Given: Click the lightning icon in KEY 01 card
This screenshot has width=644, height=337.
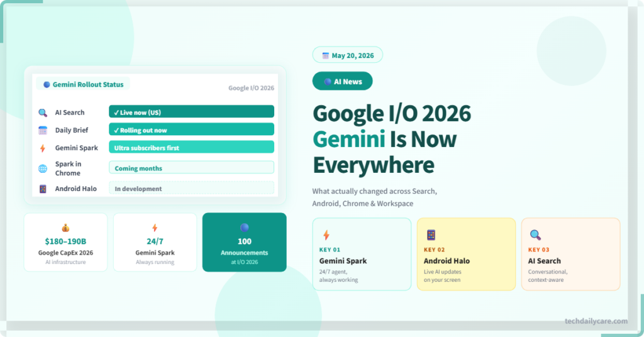Looking at the screenshot, I should coord(326,235).
